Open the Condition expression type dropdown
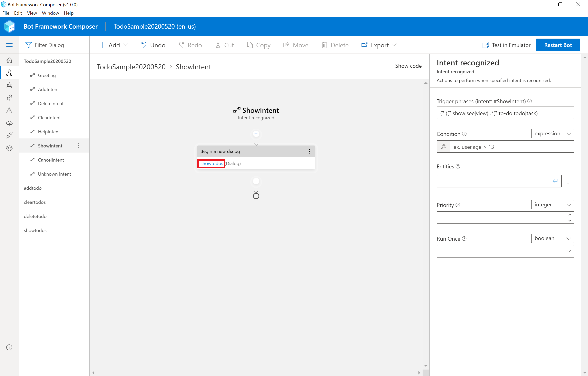Screen dimensions: 588x376 coord(552,134)
